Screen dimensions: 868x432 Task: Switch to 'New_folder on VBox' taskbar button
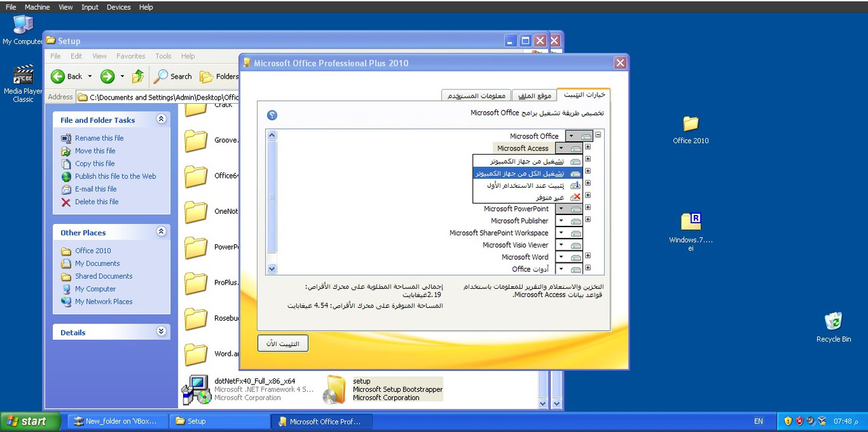point(117,421)
